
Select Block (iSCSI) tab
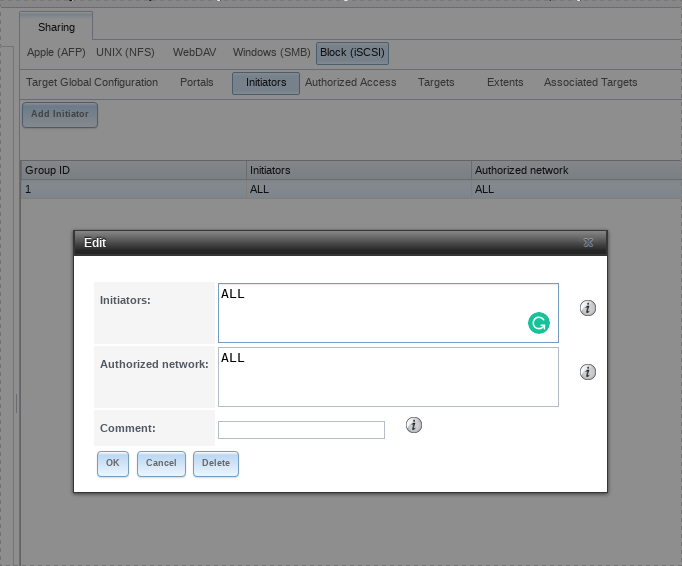coord(352,53)
